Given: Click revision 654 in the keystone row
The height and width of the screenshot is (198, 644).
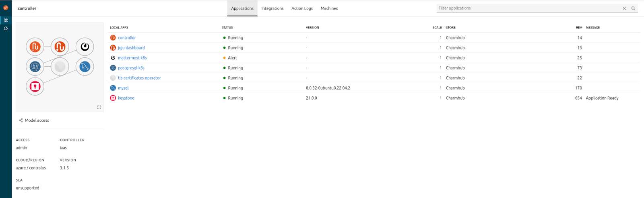Looking at the screenshot, I should 578,98.
